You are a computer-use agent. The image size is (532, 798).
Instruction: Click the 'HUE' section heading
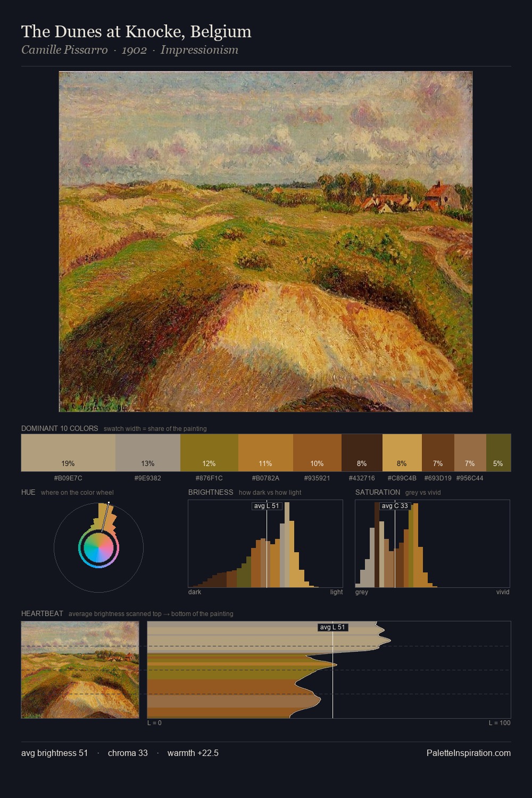click(x=28, y=493)
